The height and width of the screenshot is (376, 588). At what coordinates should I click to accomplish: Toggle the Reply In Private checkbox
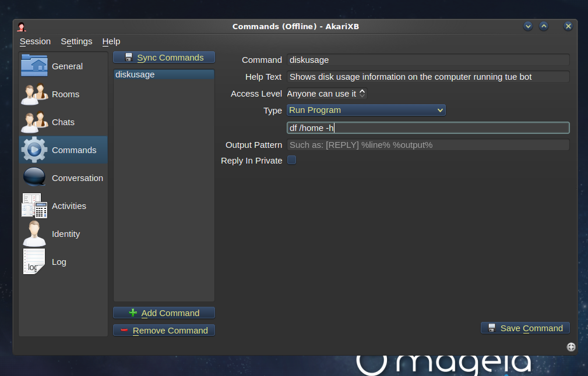click(291, 160)
